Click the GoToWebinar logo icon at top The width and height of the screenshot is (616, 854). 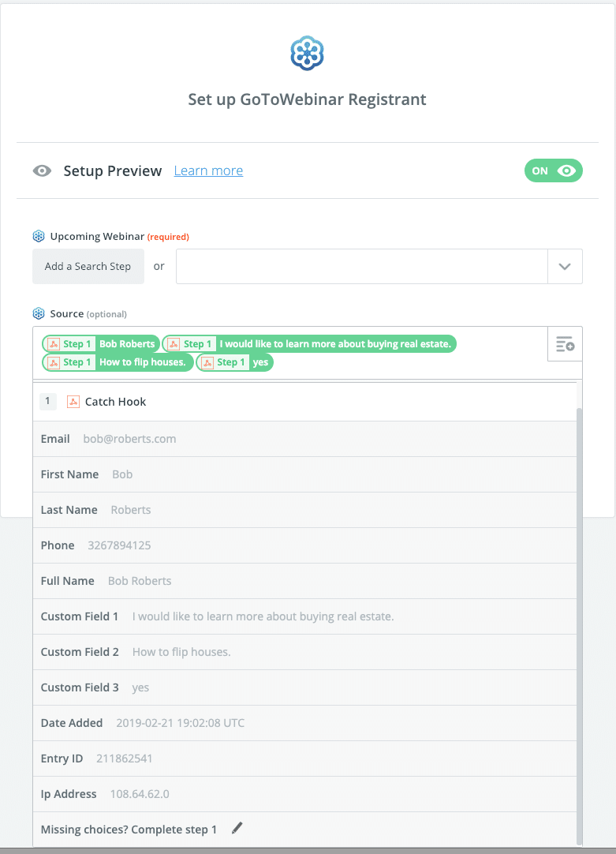coord(308,54)
